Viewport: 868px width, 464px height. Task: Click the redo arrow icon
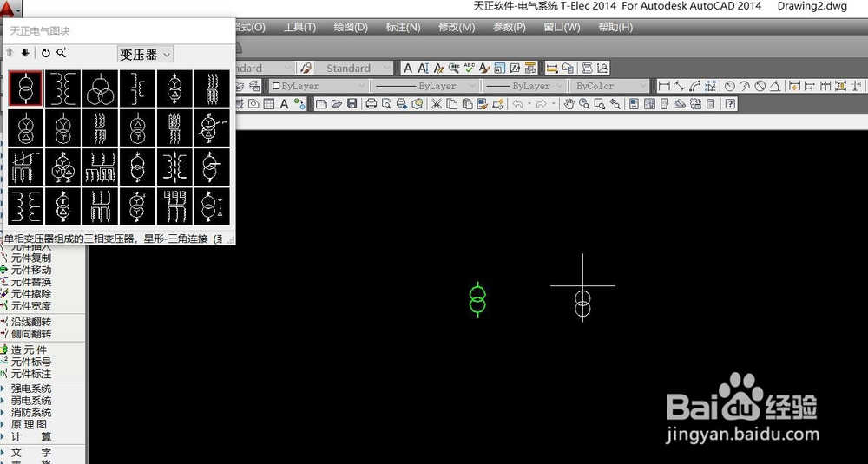click(541, 103)
